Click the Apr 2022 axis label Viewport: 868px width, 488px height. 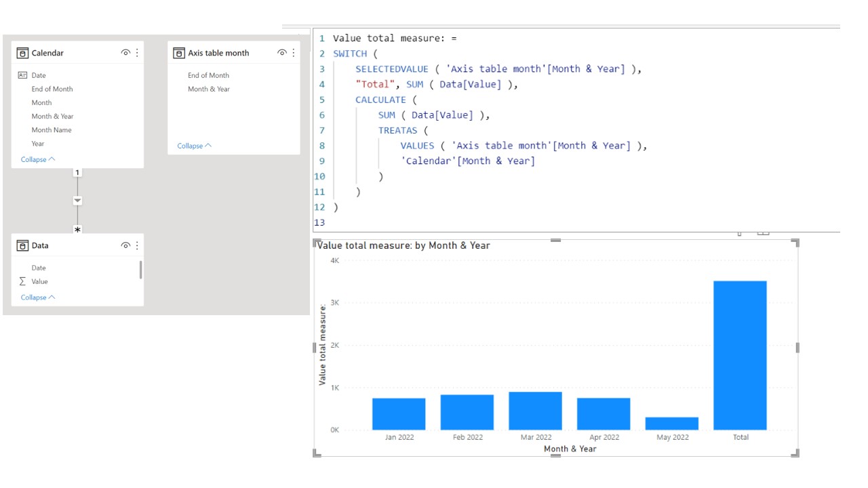tap(604, 437)
